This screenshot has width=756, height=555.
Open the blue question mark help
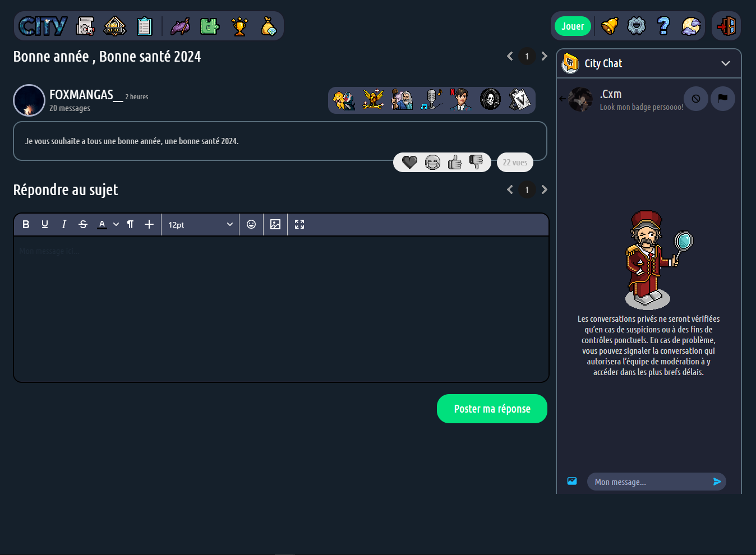[x=663, y=26]
